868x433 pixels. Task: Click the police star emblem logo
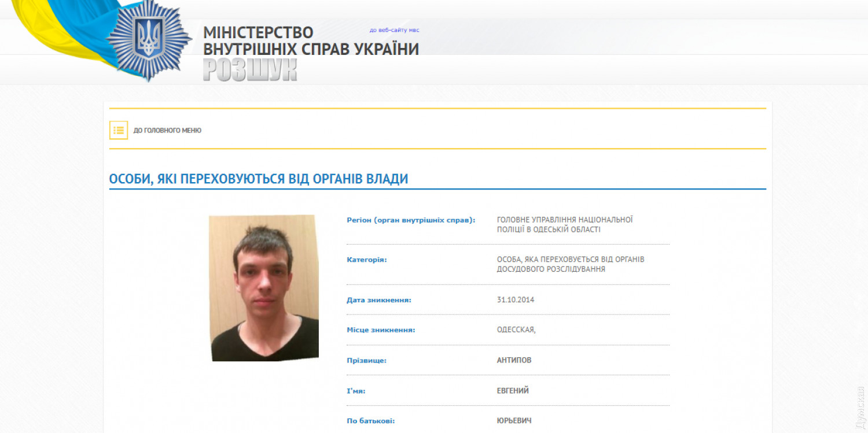(149, 39)
